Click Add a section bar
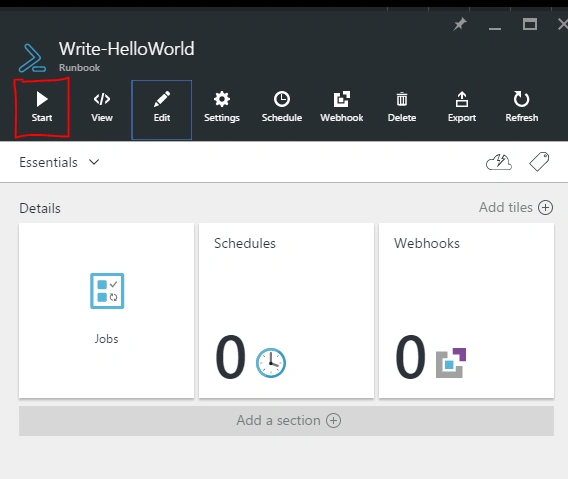This screenshot has height=479, width=568. [286, 421]
